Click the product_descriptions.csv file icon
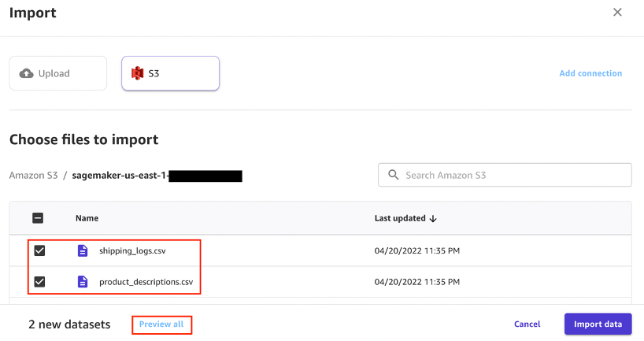The width and height of the screenshot is (644, 341). coord(83,281)
